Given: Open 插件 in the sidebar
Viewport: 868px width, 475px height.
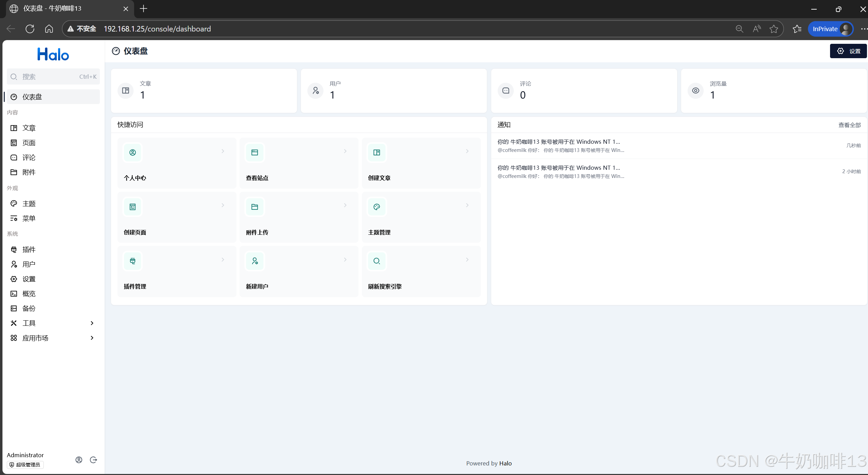Looking at the screenshot, I should (29, 249).
